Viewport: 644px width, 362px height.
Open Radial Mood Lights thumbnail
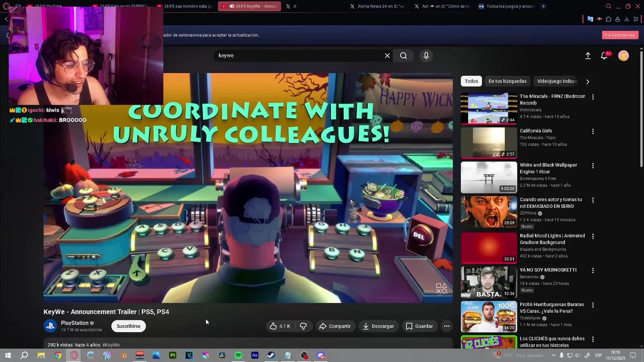(489, 247)
